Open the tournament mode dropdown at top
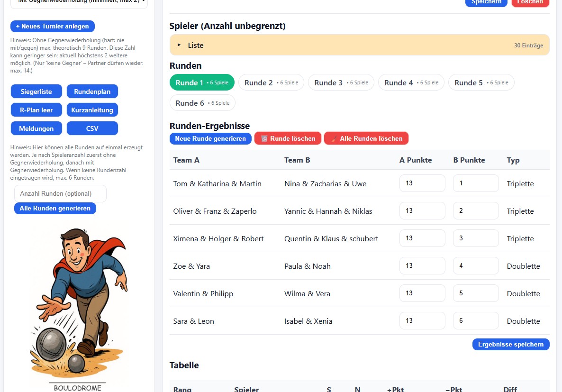Image resolution: width=562 pixels, height=392 pixels. 79,4
